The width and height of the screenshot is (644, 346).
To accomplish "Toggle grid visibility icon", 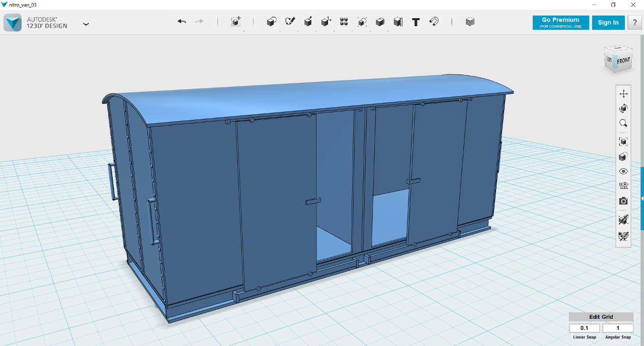I will [x=623, y=186].
